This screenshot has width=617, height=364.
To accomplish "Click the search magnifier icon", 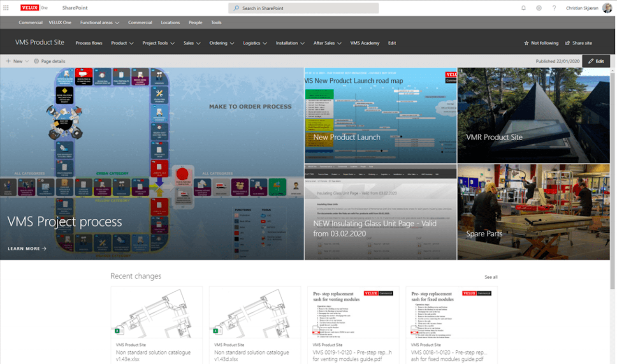I will (x=236, y=8).
